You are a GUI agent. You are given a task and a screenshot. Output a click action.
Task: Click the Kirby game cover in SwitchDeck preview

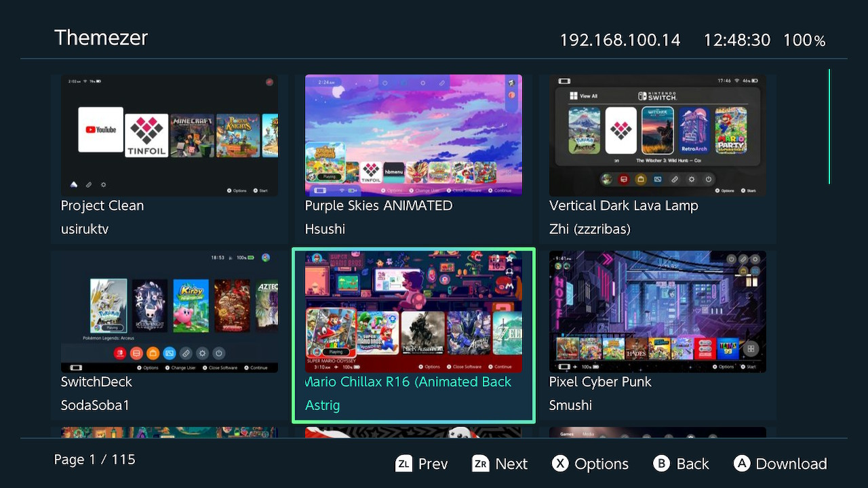point(191,306)
